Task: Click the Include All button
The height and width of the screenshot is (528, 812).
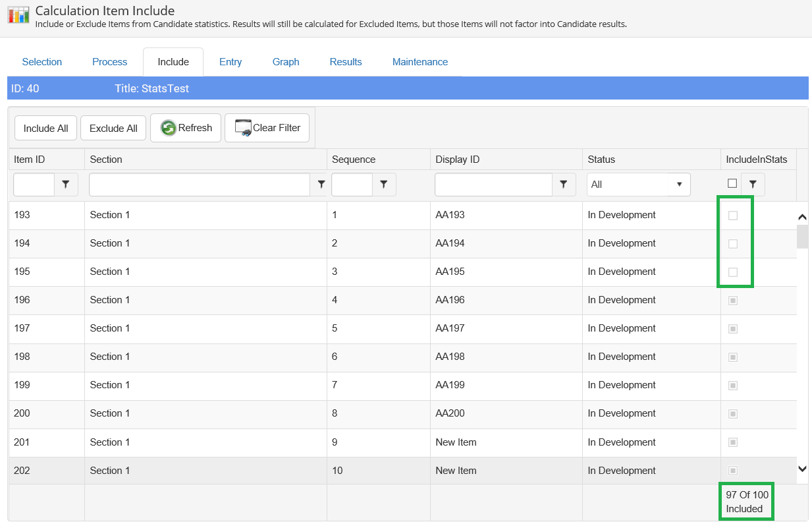Action: coord(46,129)
